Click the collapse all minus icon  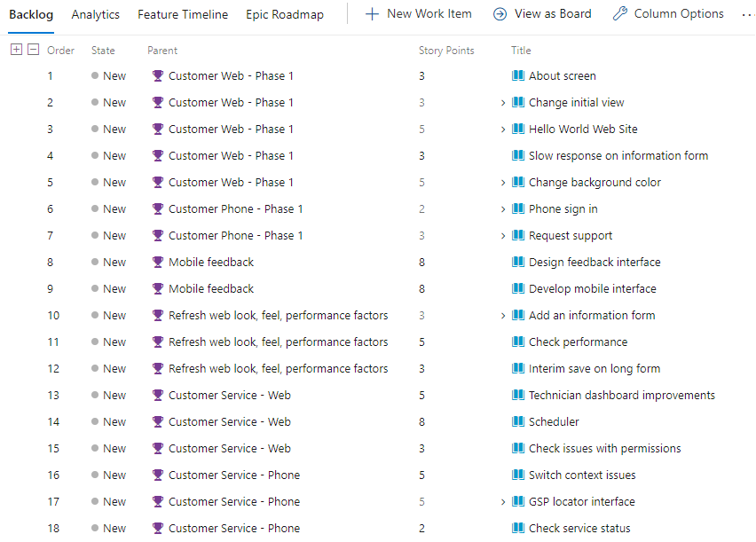(x=33, y=49)
